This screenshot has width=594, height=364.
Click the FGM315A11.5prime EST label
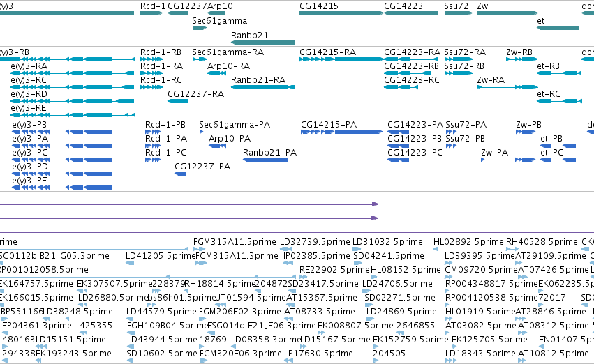point(235,242)
